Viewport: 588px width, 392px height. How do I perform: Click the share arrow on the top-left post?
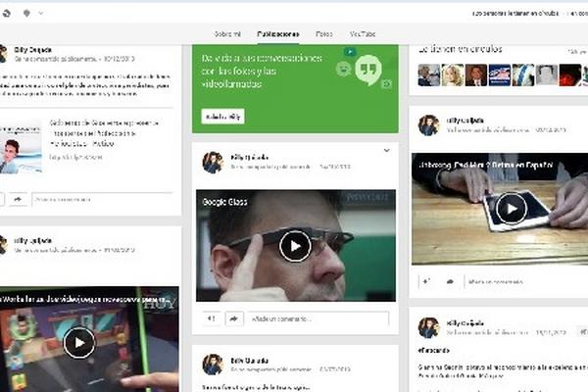(x=16, y=199)
